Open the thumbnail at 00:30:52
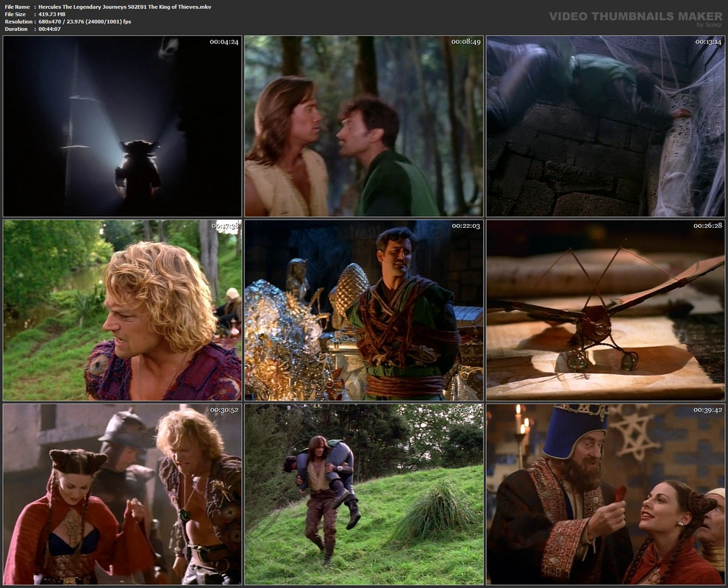This screenshot has height=588, width=728. [123, 494]
